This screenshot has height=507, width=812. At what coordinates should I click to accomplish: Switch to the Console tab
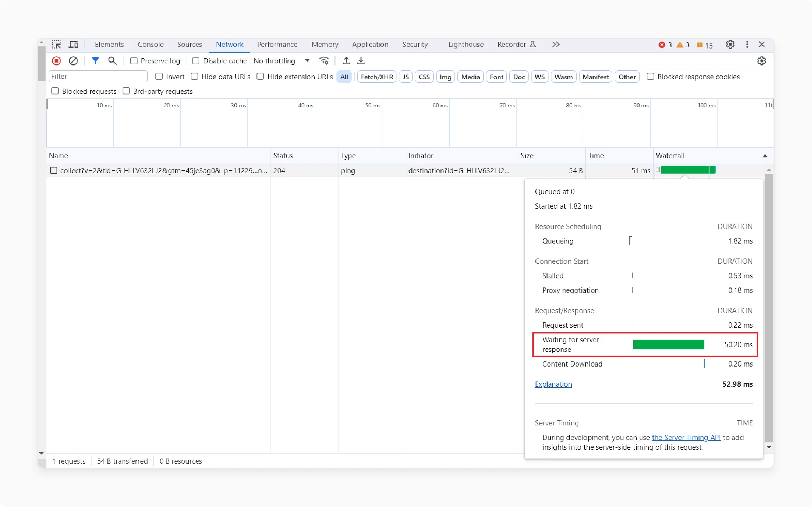pos(150,44)
